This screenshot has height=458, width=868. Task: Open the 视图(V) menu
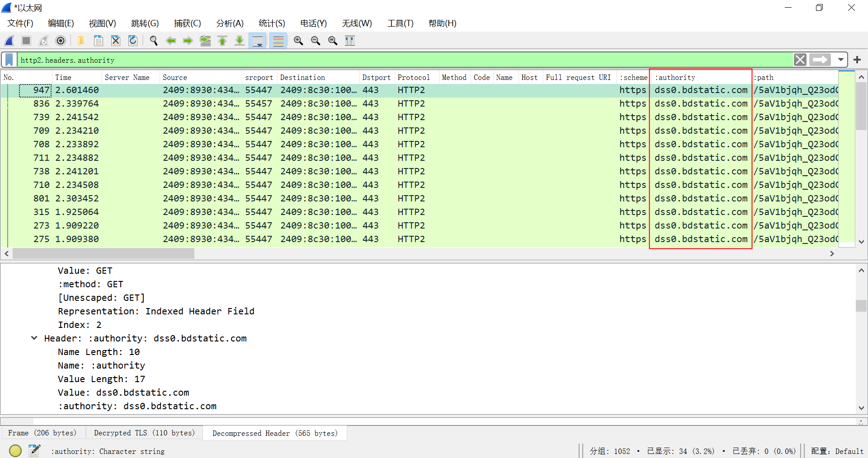click(x=103, y=23)
